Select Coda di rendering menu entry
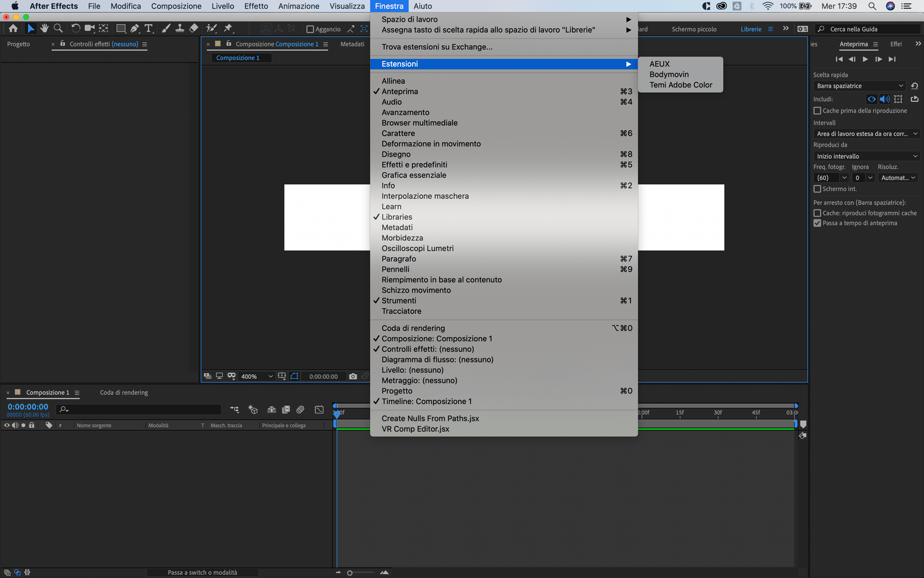The image size is (924, 578). pyautogui.click(x=504, y=328)
